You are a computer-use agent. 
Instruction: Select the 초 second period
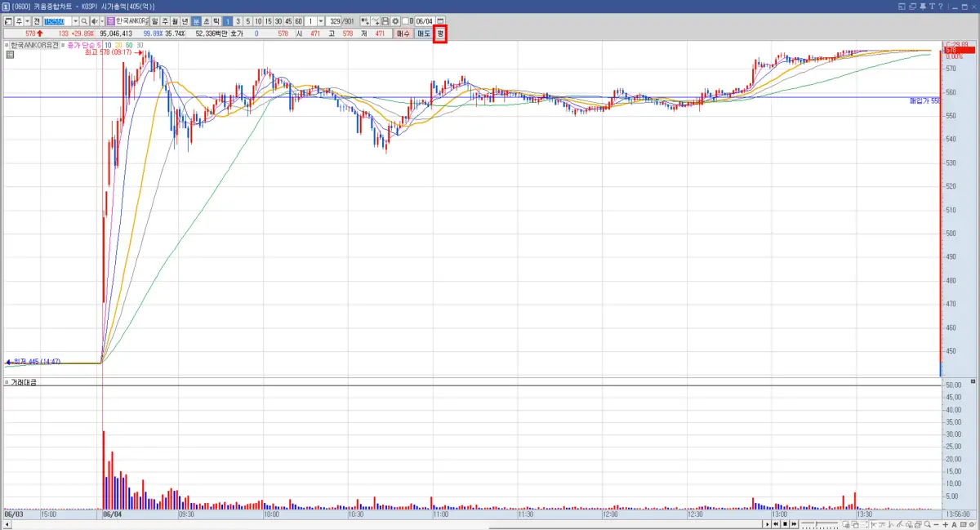click(207, 20)
